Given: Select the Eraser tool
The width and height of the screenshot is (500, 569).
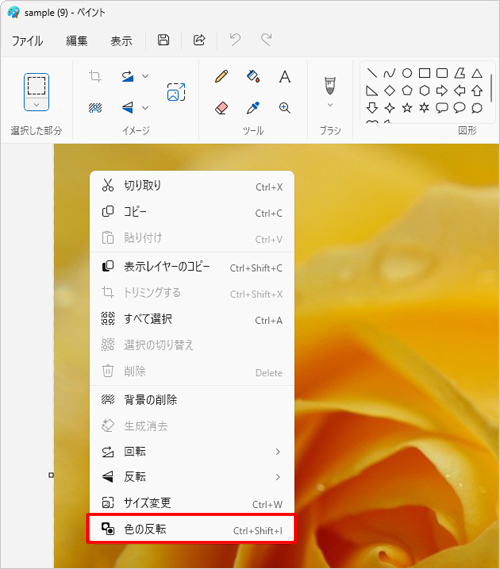Looking at the screenshot, I should point(221,108).
